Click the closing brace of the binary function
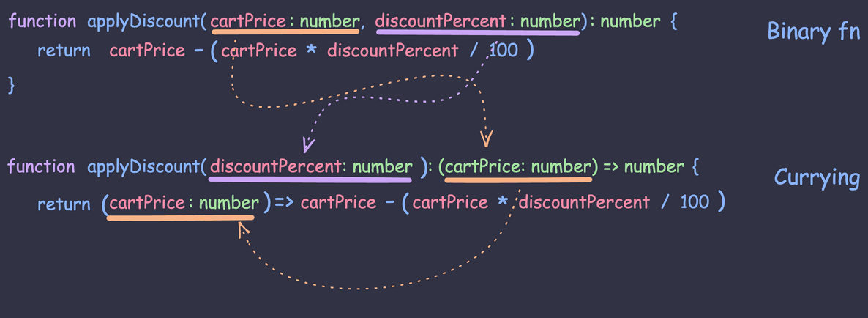 pos(11,85)
